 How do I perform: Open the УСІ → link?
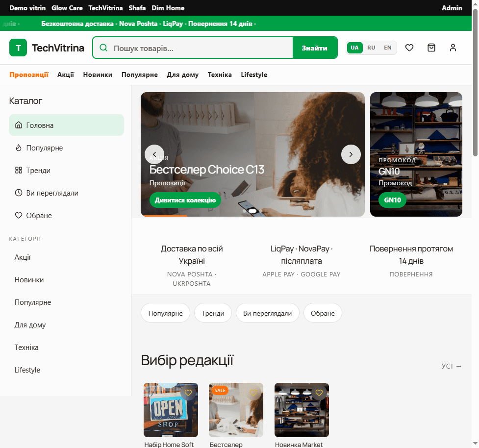pyautogui.click(x=452, y=366)
